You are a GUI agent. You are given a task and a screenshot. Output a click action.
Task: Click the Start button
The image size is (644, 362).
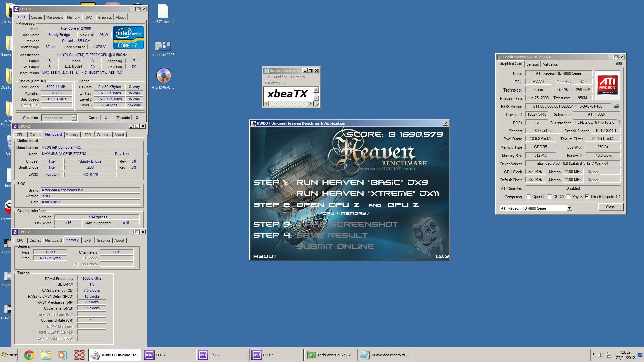click(9, 355)
